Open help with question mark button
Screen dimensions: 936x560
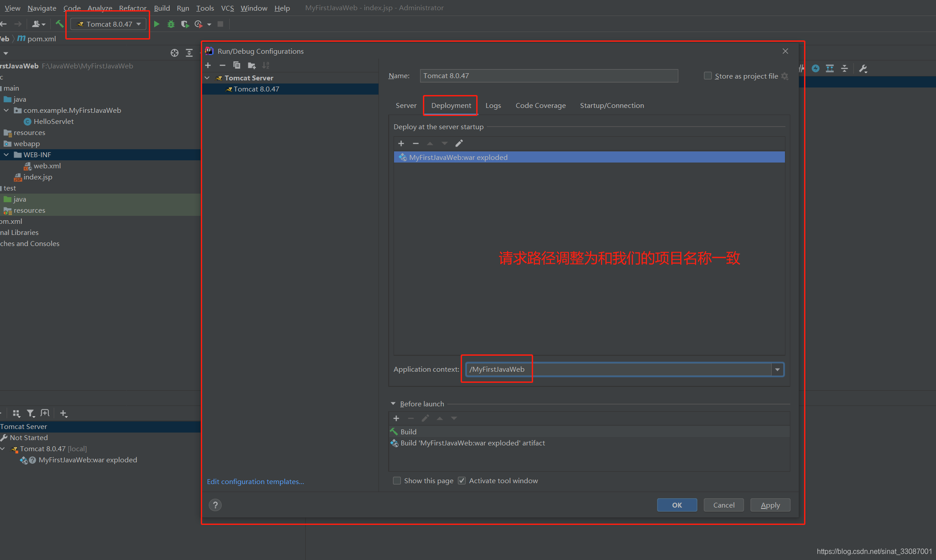point(215,505)
